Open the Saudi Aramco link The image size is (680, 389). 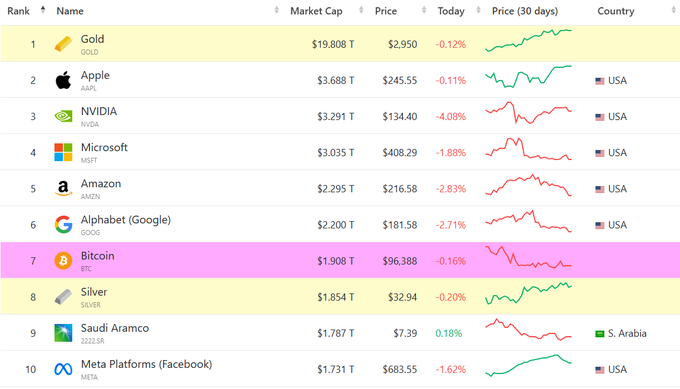tap(115, 328)
